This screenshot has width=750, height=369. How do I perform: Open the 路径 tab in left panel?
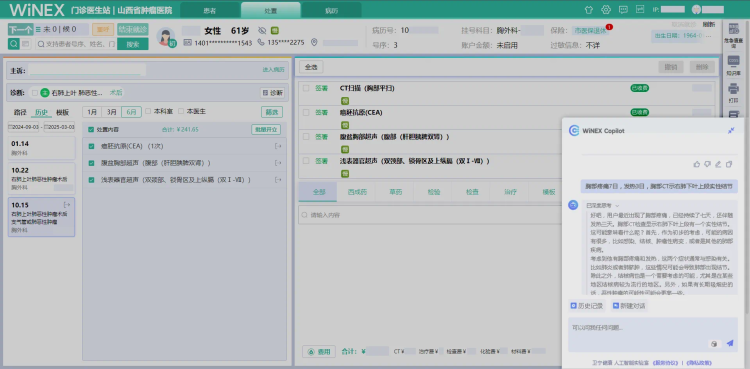tap(20, 112)
